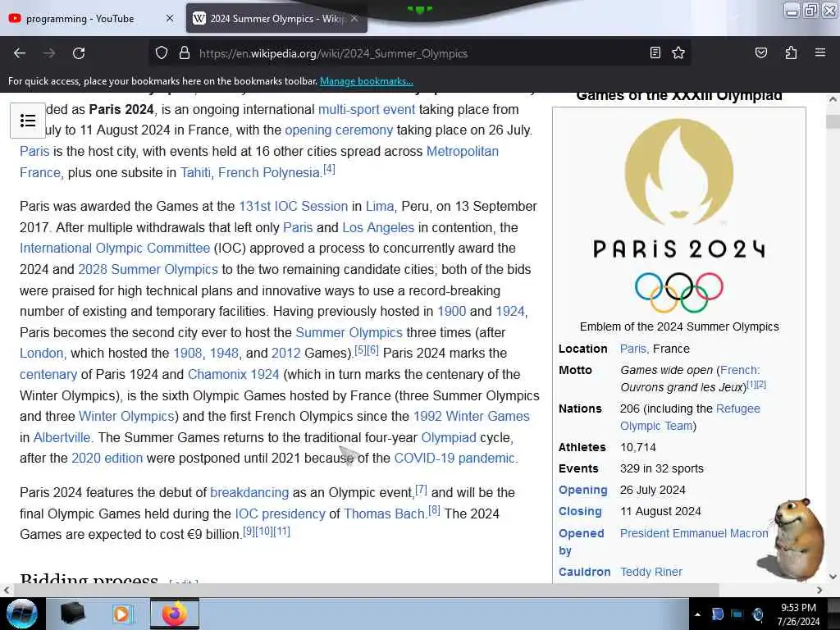This screenshot has height=630, width=840.
Task: Open Summer Olympics link in paragraph
Action: [349, 333]
